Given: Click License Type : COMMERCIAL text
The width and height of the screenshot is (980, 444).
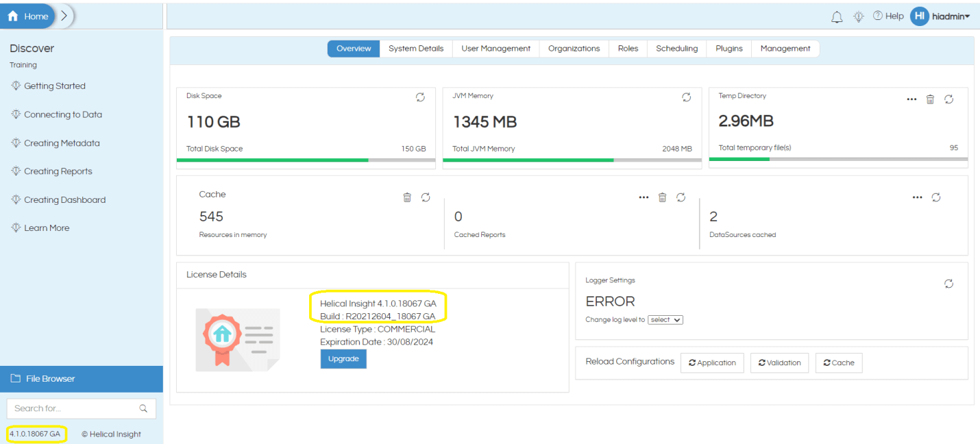Looking at the screenshot, I should (378, 329).
